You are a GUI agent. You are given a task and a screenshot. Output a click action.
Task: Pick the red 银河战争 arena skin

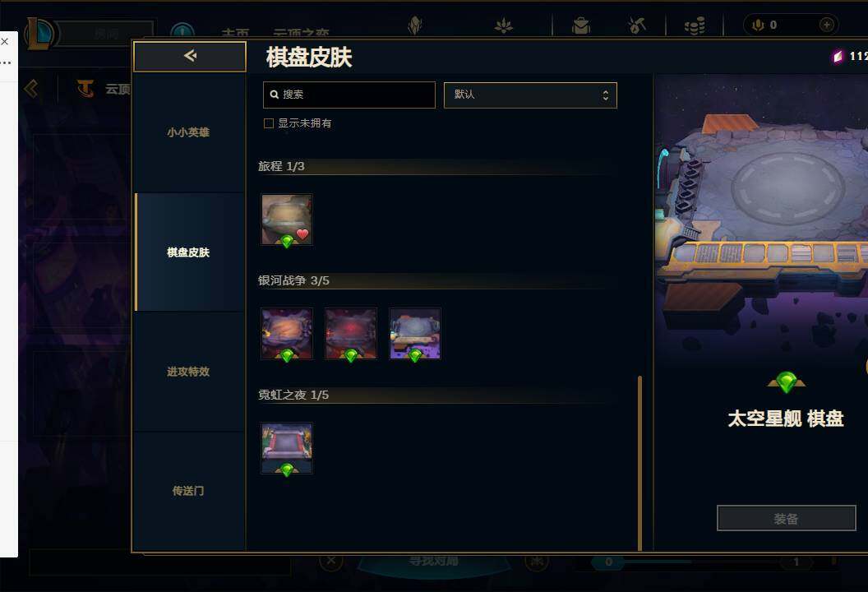point(351,334)
